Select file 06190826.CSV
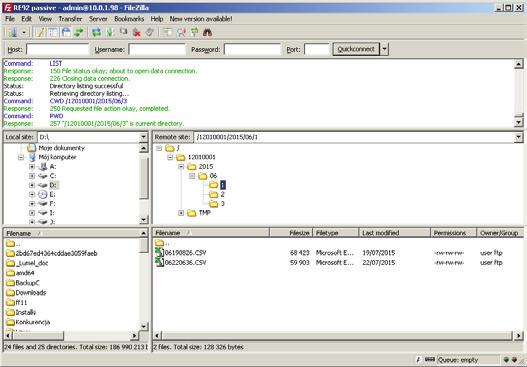Image resolution: width=527 pixels, height=367 pixels. 185,253
